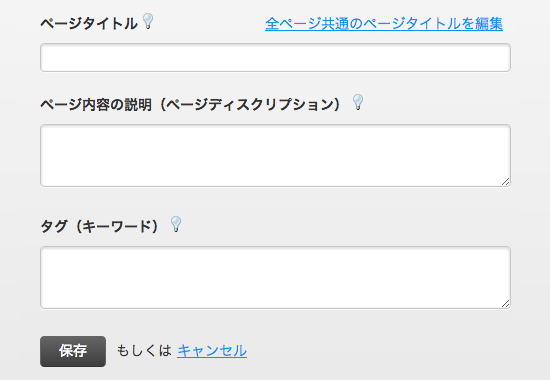
Task: Tap the keyword tags help bulb icon
Action: pyautogui.click(x=176, y=224)
